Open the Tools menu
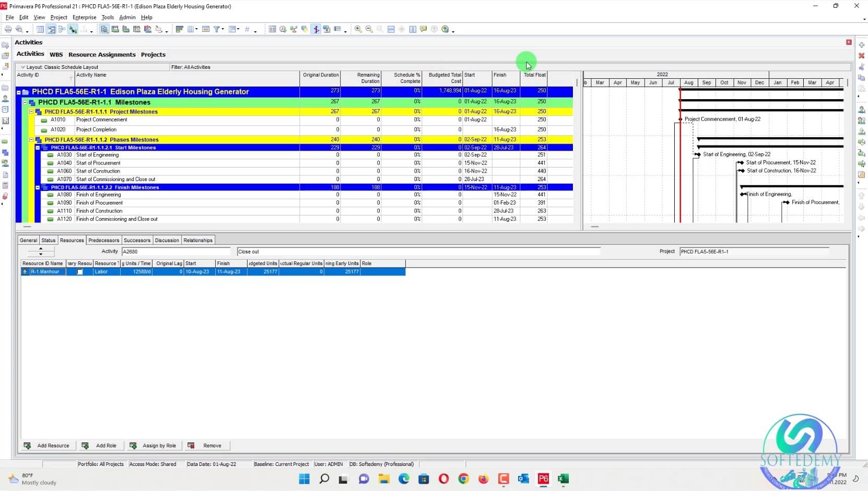Viewport: 868px width, 491px height. pos(108,17)
